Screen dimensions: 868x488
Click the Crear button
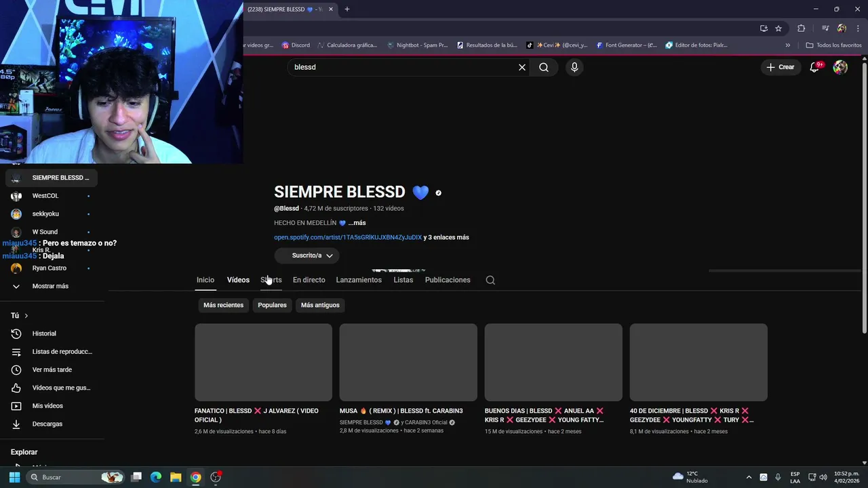(x=781, y=67)
